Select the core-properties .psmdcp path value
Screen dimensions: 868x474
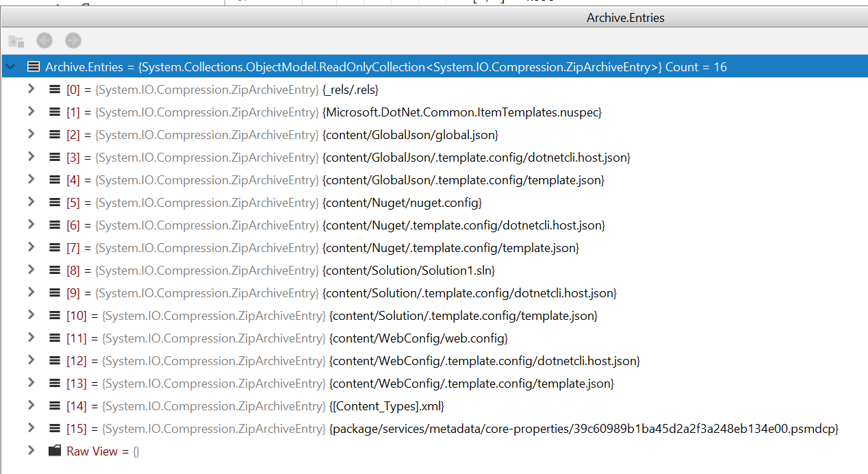pos(584,429)
